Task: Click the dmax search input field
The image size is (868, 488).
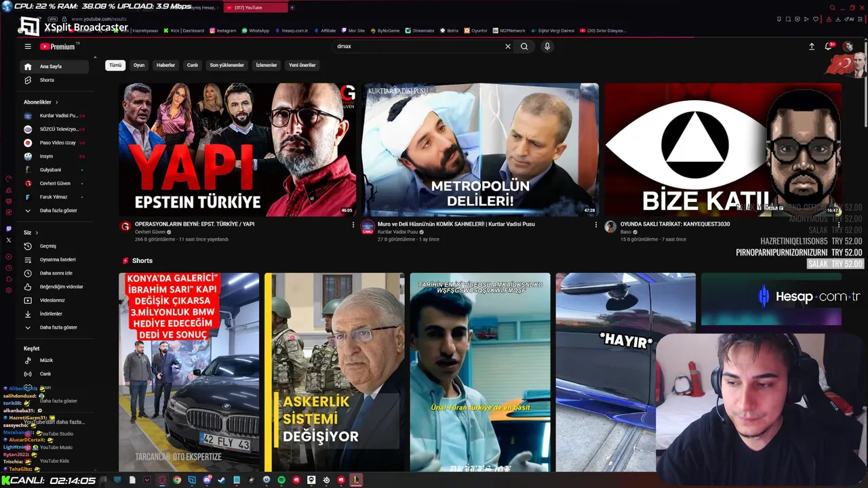Action: [417, 47]
